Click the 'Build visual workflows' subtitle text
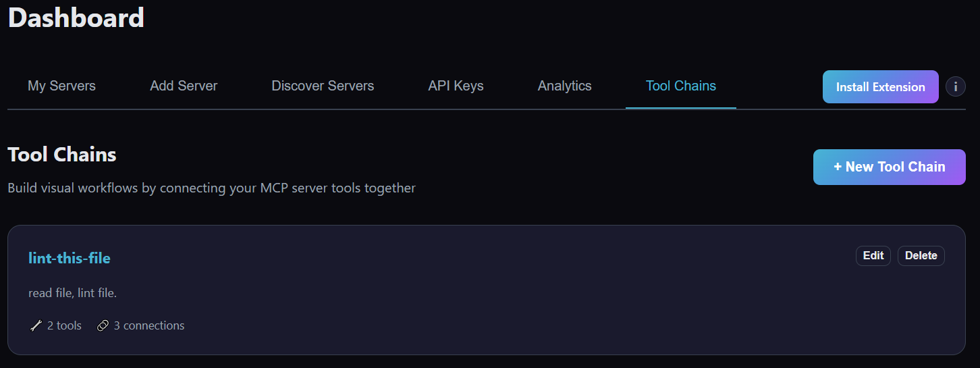This screenshot has height=368, width=980. pos(211,188)
